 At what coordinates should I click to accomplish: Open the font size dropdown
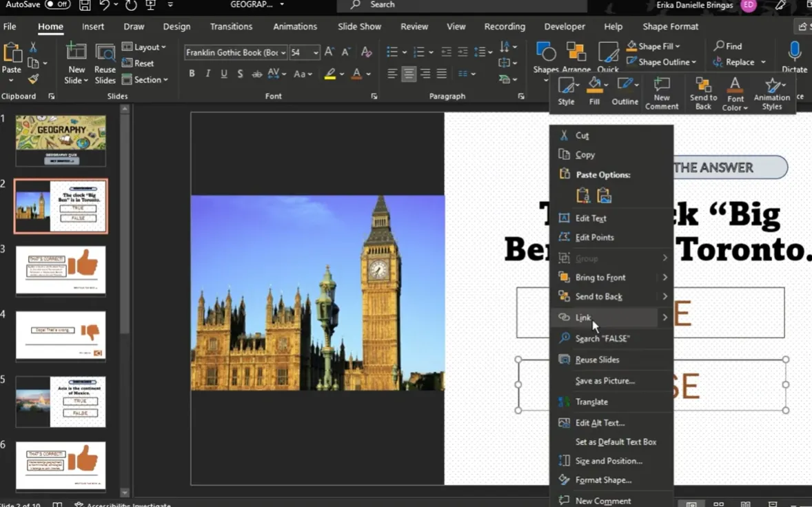click(316, 53)
